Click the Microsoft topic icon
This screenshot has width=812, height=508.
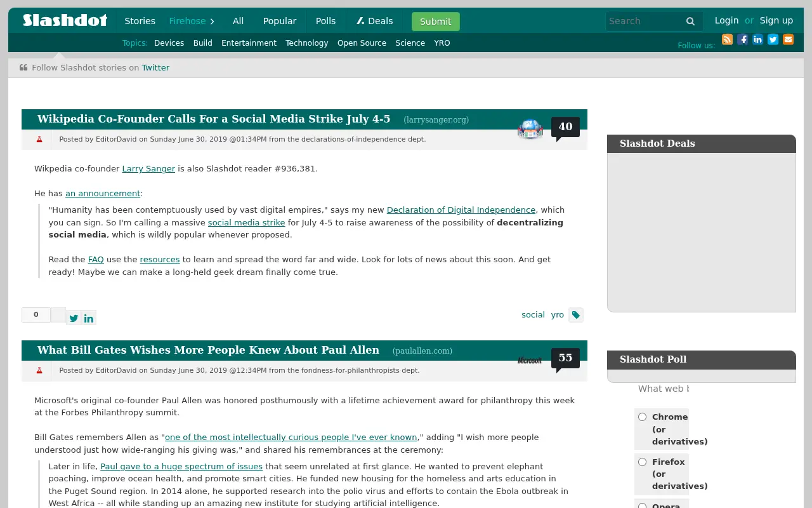pyautogui.click(x=530, y=360)
